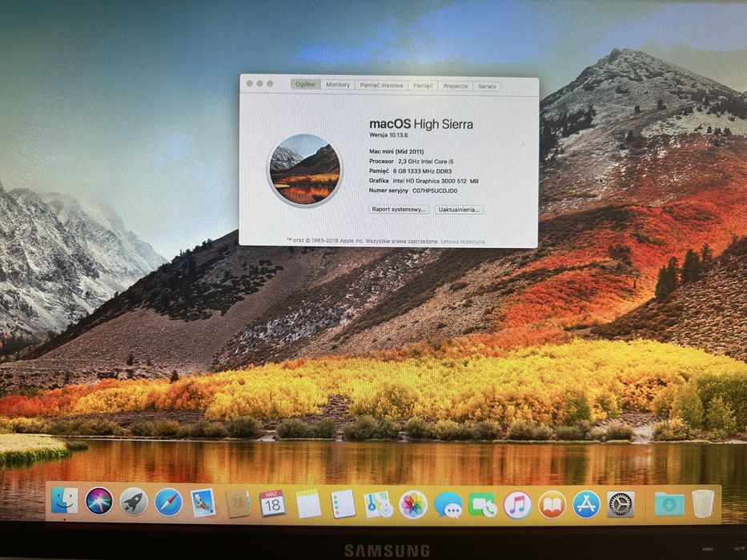
Task: Open Downloads folder in dock
Action: click(x=669, y=504)
